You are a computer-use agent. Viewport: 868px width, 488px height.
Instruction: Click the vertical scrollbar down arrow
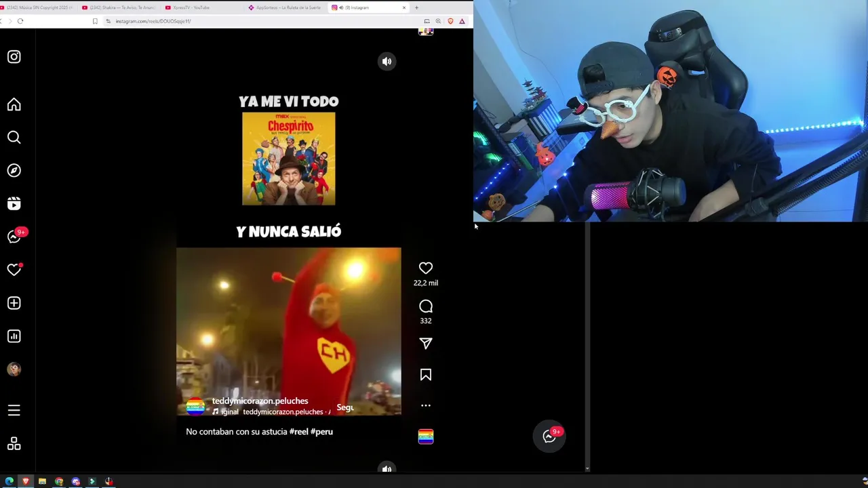click(x=587, y=468)
